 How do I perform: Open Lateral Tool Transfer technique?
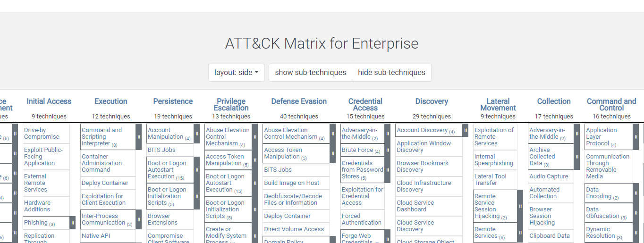[x=491, y=180]
